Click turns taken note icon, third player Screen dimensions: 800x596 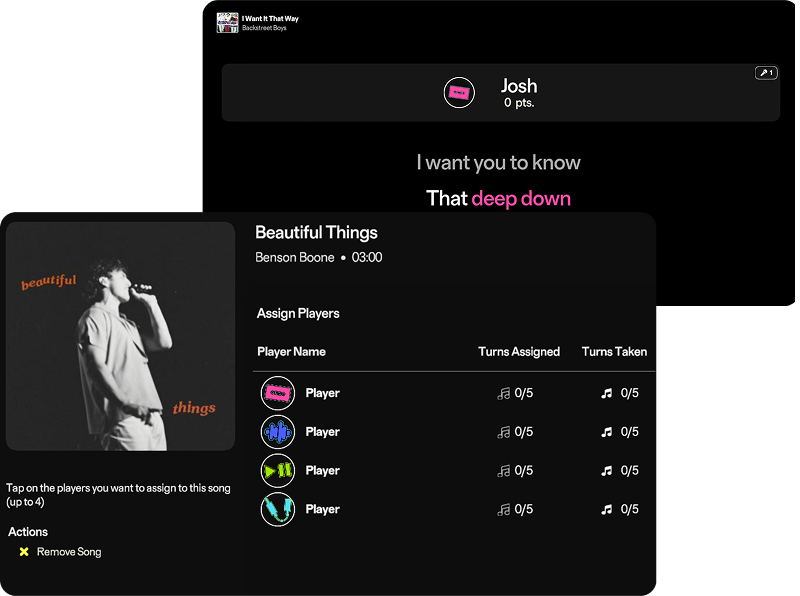(606, 471)
